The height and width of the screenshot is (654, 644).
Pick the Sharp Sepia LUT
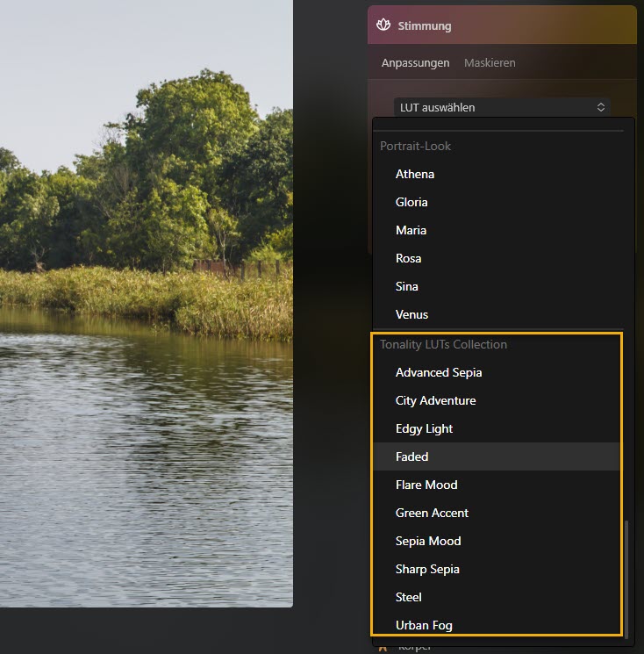tap(497, 570)
